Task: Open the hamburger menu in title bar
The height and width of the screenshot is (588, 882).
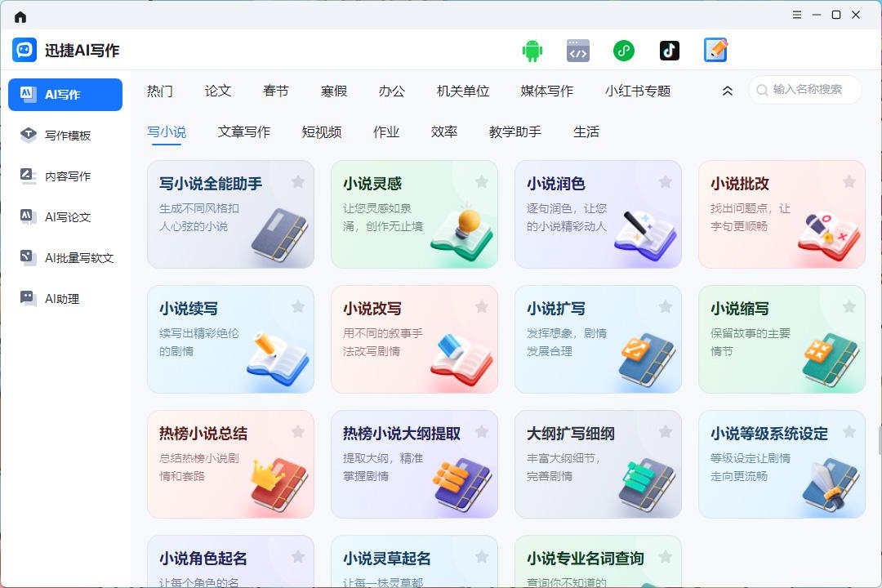Action: point(797,15)
